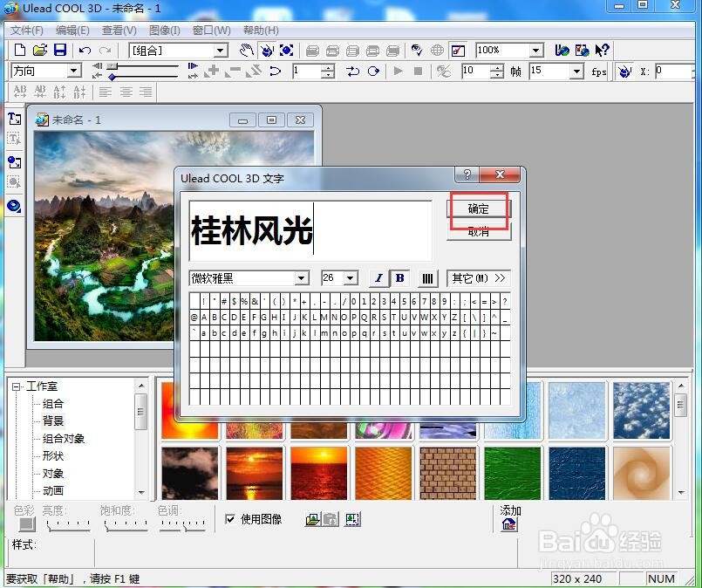
Task: Click the align right text icon
Action: (146, 92)
